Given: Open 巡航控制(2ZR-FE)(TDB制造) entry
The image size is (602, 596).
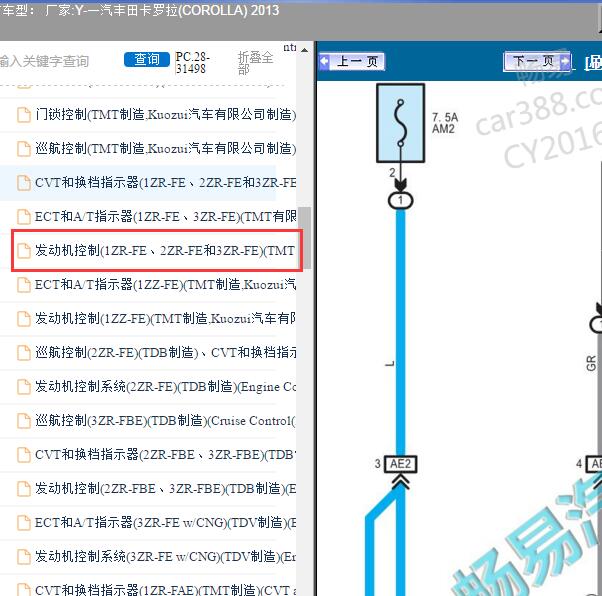Looking at the screenshot, I should tap(165, 353).
